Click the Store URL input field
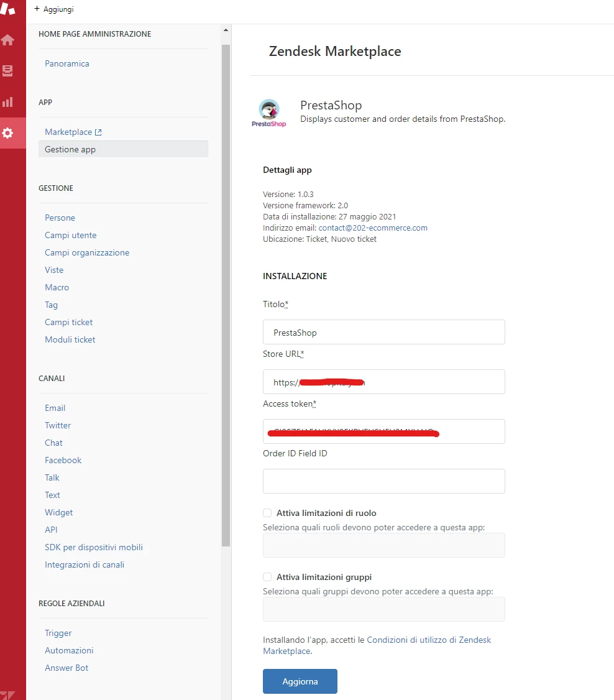The image size is (614, 700). [384, 382]
